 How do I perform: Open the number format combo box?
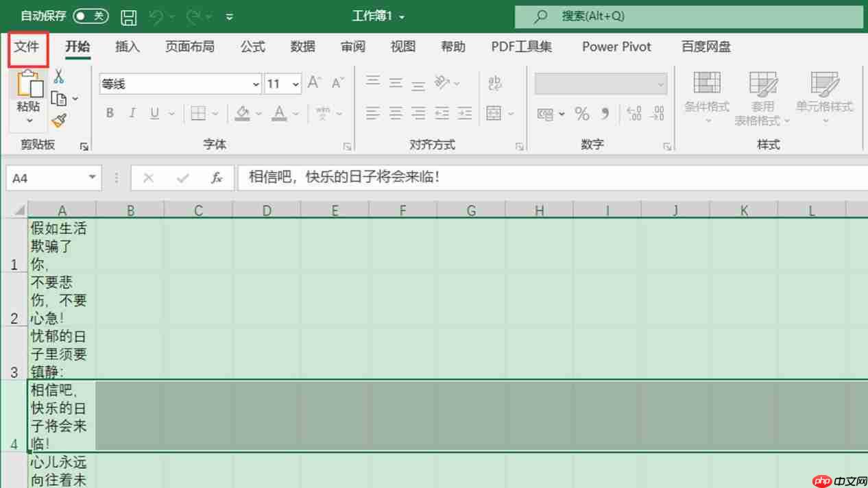(x=601, y=84)
